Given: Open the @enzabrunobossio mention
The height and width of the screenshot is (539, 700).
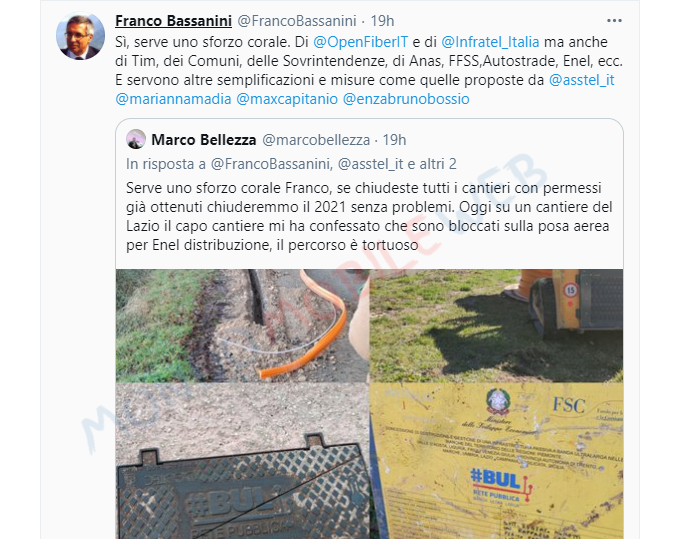Looking at the screenshot, I should pos(406,99).
